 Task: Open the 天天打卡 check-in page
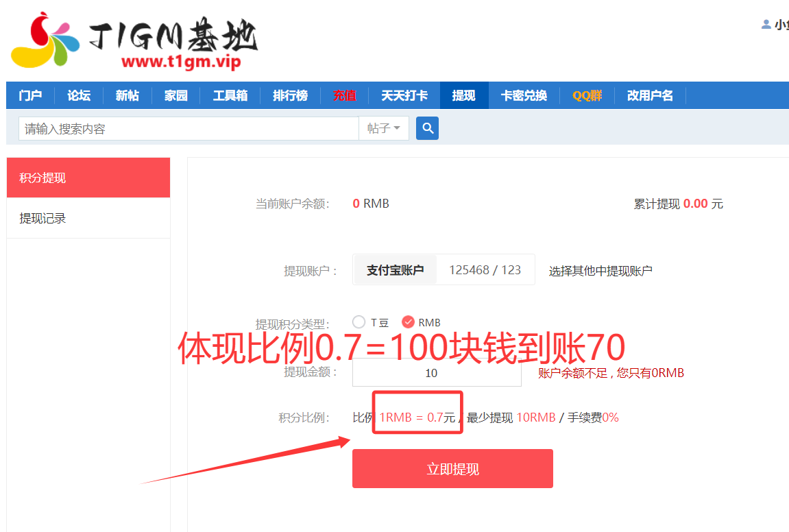[404, 96]
